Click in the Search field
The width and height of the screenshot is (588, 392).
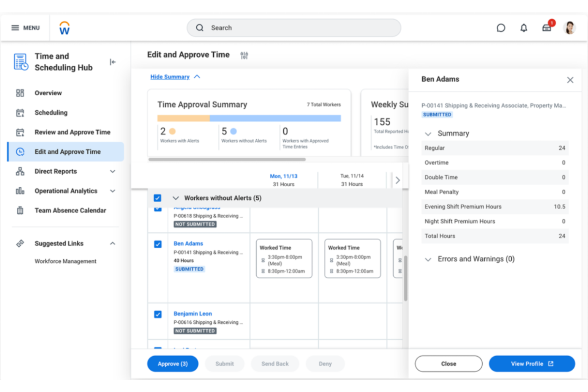click(294, 28)
